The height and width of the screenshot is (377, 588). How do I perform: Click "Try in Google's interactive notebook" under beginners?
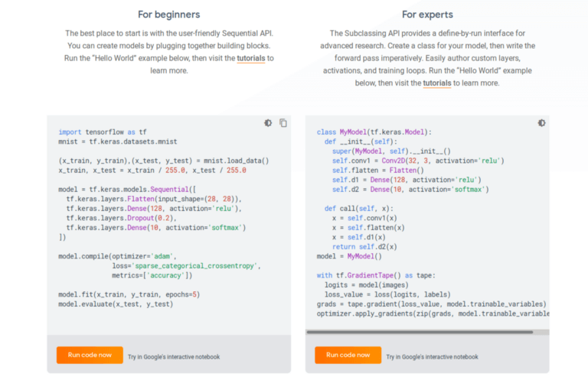(174, 357)
